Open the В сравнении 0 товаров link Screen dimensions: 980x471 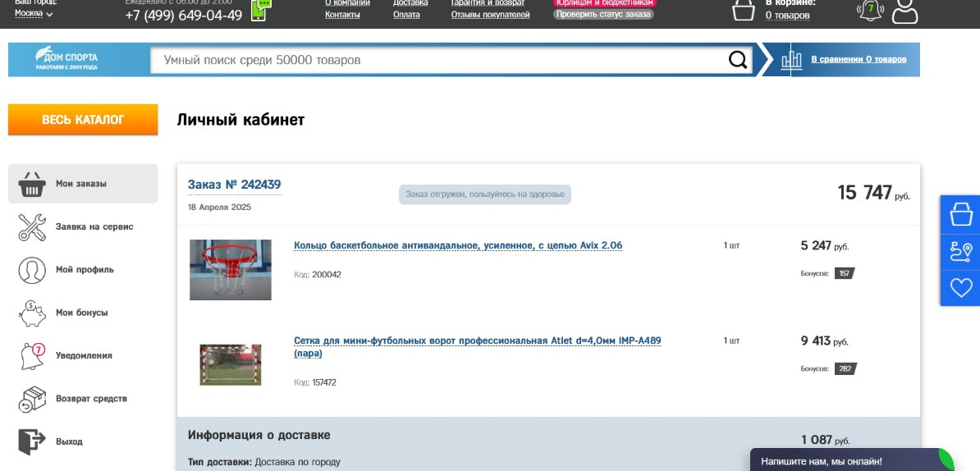pyautogui.click(x=859, y=59)
